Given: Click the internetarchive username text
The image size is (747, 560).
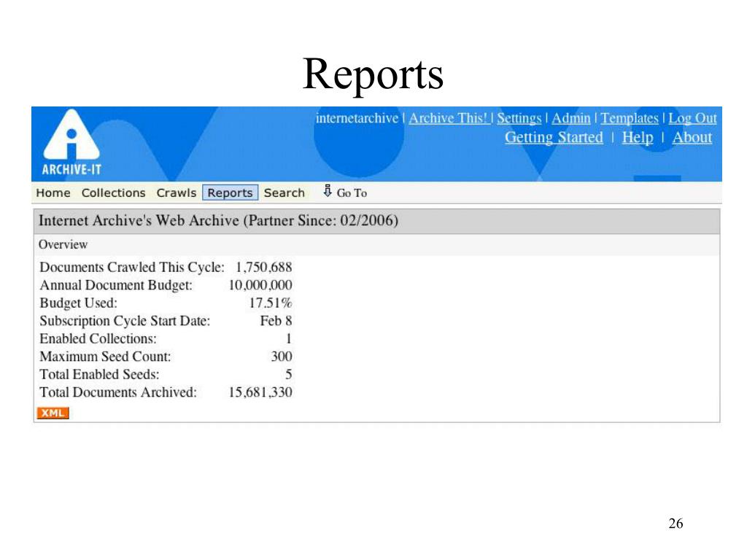Looking at the screenshot, I should pos(357,118).
